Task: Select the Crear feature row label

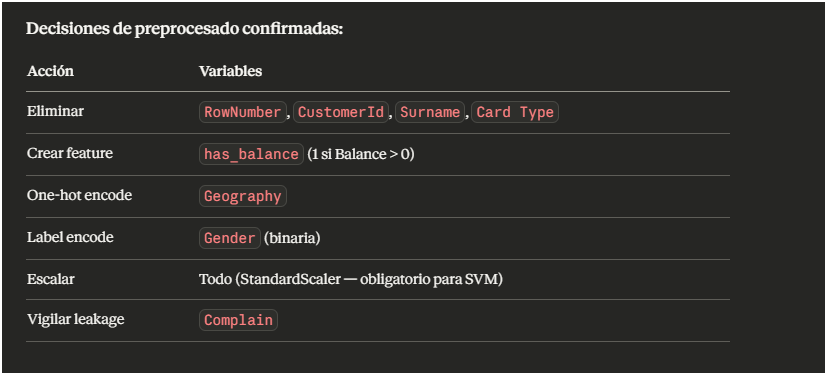Action: (x=70, y=153)
